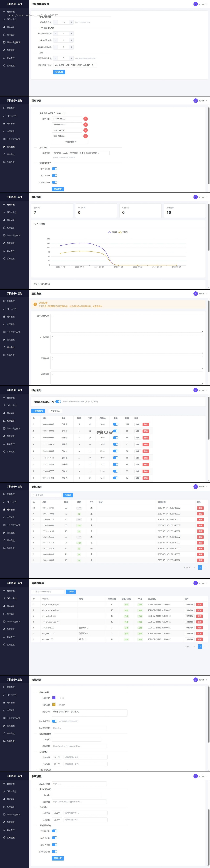Remove example number 13800138000 with its red icon

(x=86, y=119)
